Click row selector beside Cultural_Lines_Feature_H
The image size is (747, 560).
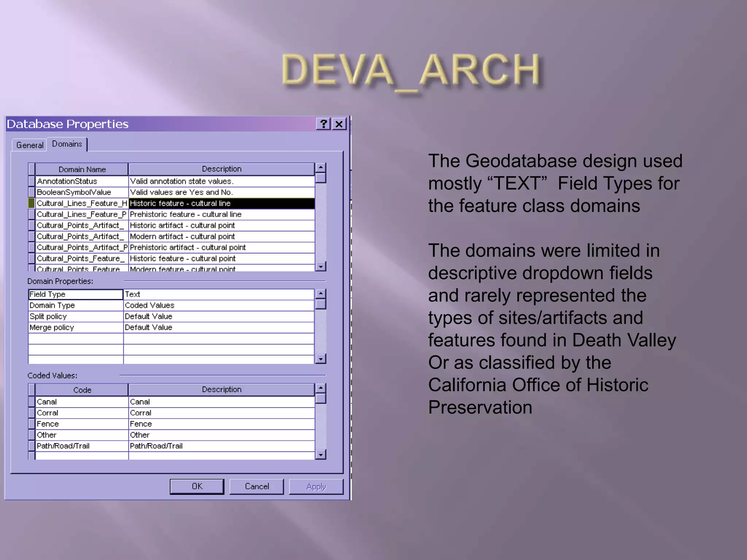pos(32,203)
